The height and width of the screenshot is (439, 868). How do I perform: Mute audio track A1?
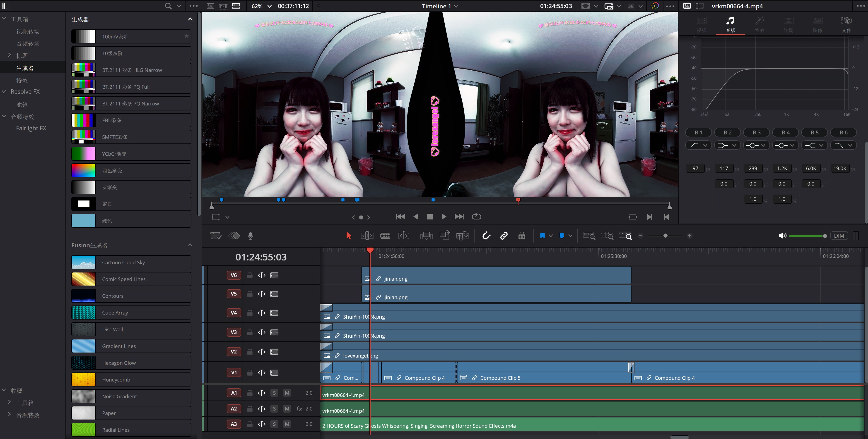pos(287,393)
